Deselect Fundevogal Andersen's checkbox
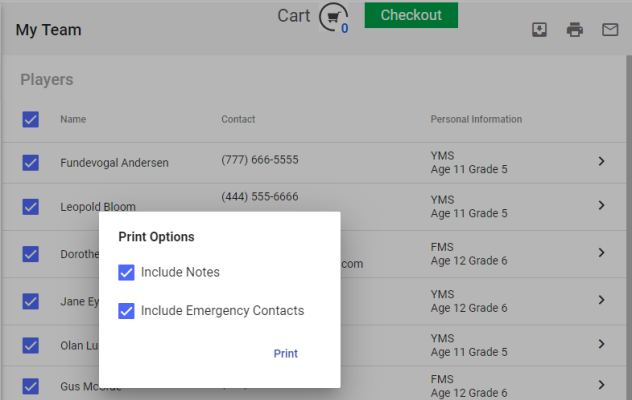The height and width of the screenshot is (400, 632). (31, 162)
